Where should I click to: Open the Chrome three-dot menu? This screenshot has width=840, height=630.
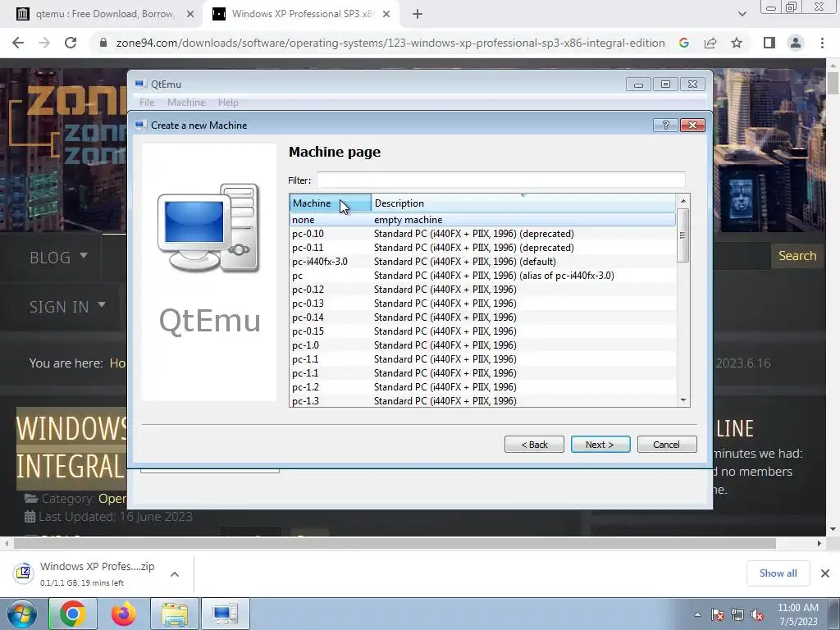coord(822,43)
